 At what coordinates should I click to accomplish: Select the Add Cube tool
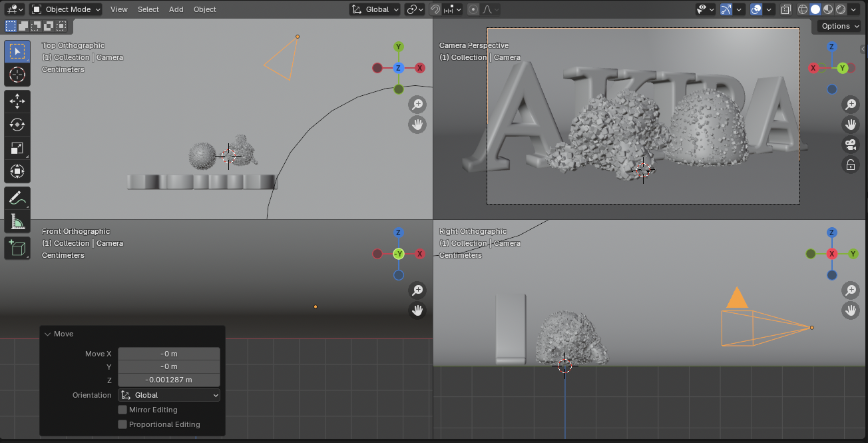click(17, 248)
